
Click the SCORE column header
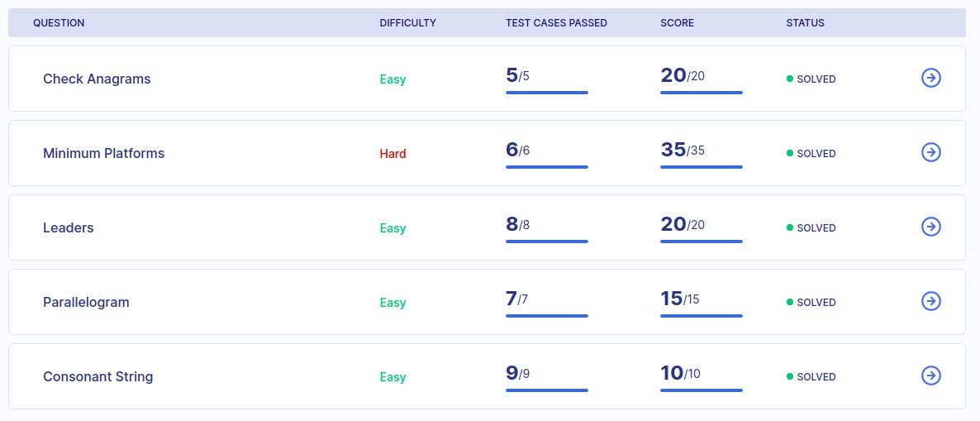[677, 23]
